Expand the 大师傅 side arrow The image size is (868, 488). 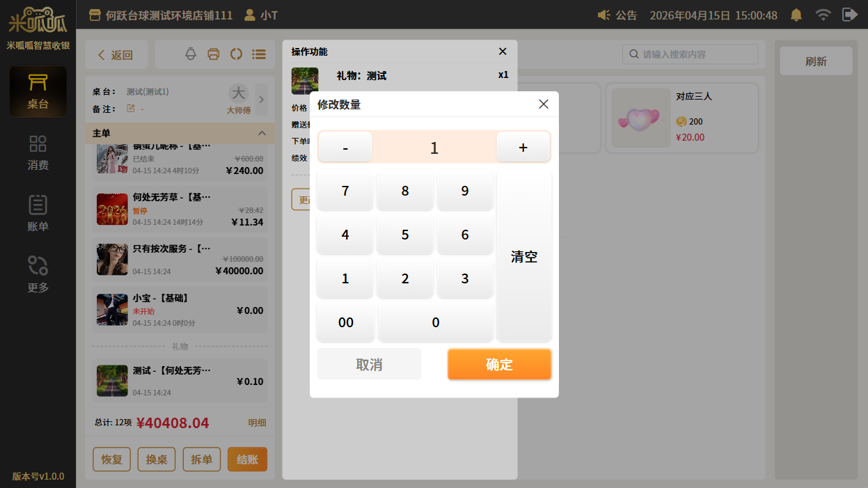(x=262, y=100)
